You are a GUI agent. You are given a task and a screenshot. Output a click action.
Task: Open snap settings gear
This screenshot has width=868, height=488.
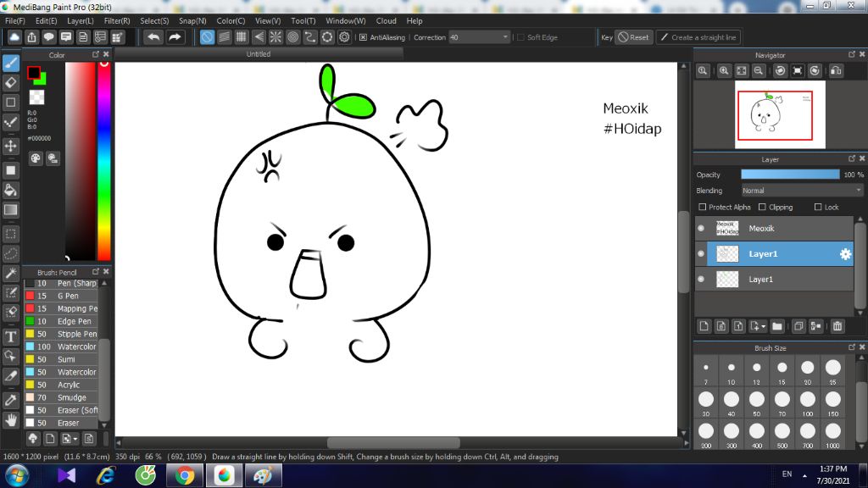(x=344, y=37)
